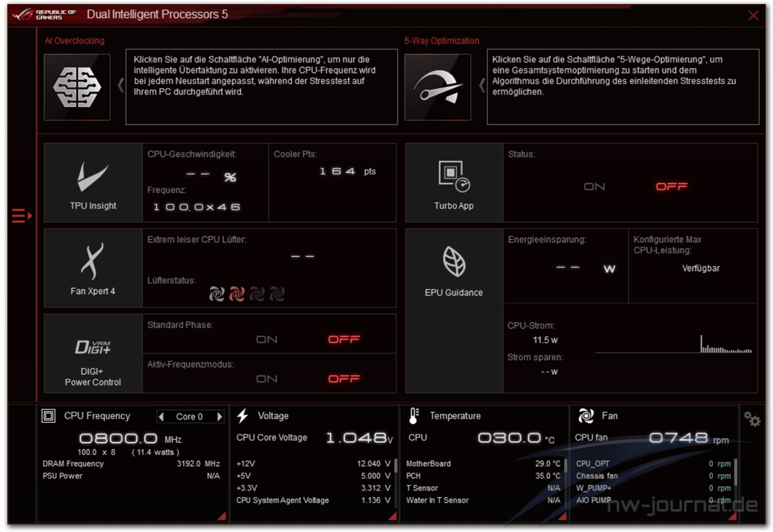Click the MotherBoard 29.0 °C row
773x532 pixels.
point(483,464)
